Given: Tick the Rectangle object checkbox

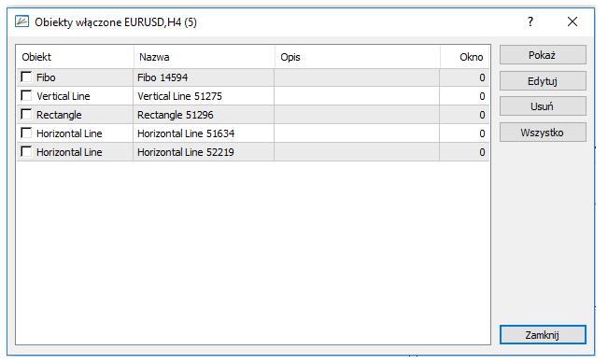Looking at the screenshot, I should [26, 114].
